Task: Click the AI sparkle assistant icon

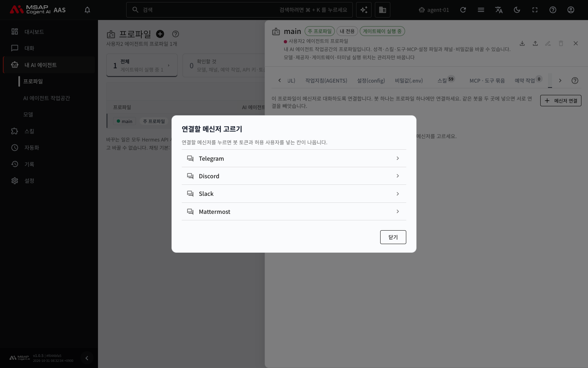Action: click(x=364, y=10)
